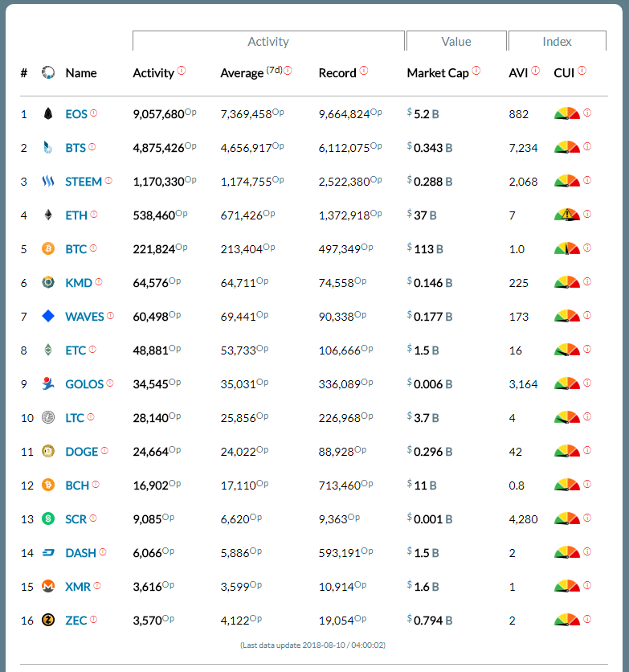Click the GOLOS logo icon
629x672 pixels.
pos(48,383)
